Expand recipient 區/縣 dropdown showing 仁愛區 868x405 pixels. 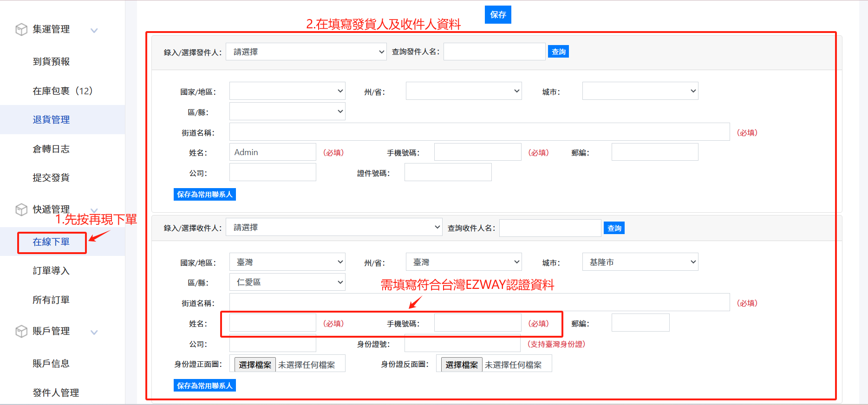coord(287,282)
